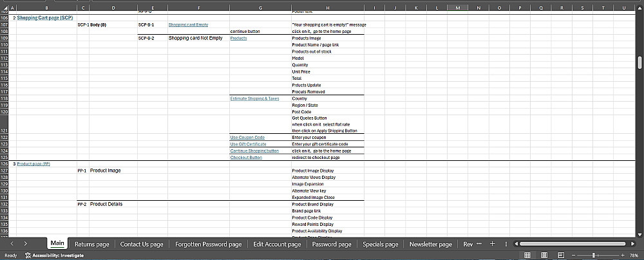Open the Password page sheet tab

pos(332,244)
